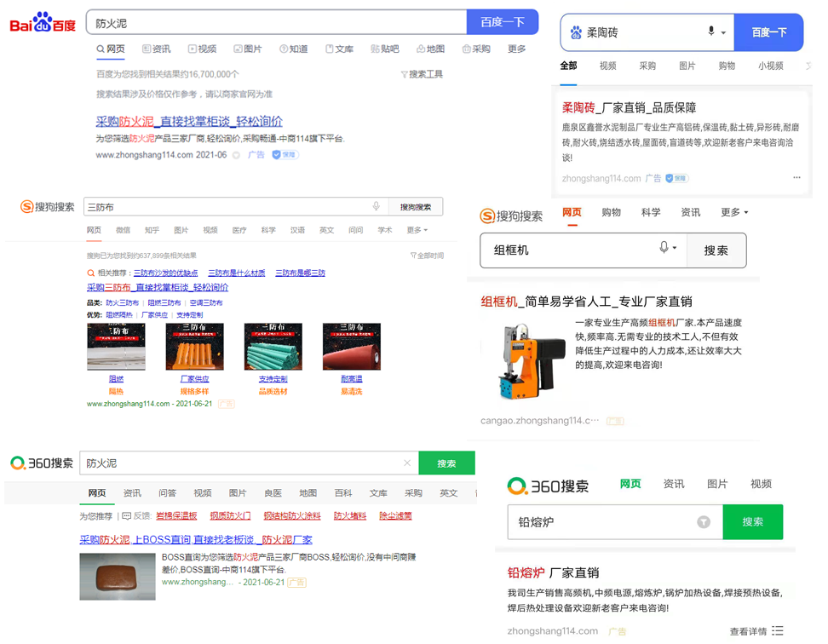Click related link 三防布沙发的优缺点
This screenshot has width=828, height=644.
click(x=165, y=273)
